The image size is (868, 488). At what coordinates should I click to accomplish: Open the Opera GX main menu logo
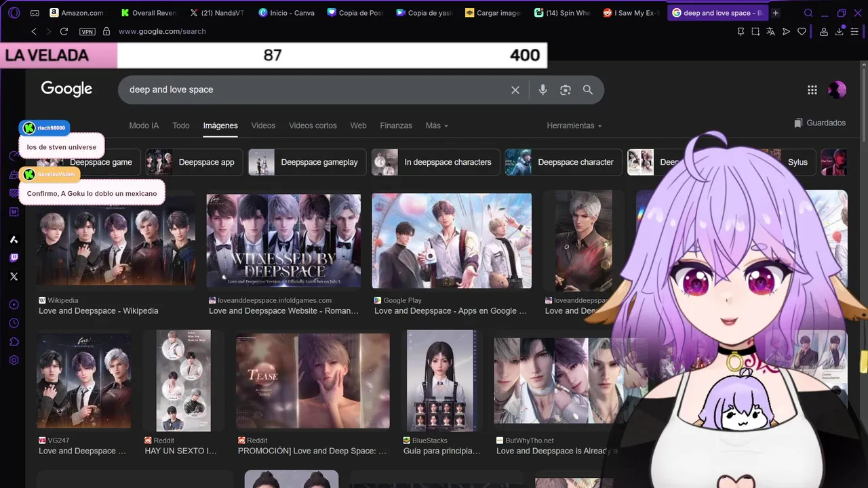point(14,13)
